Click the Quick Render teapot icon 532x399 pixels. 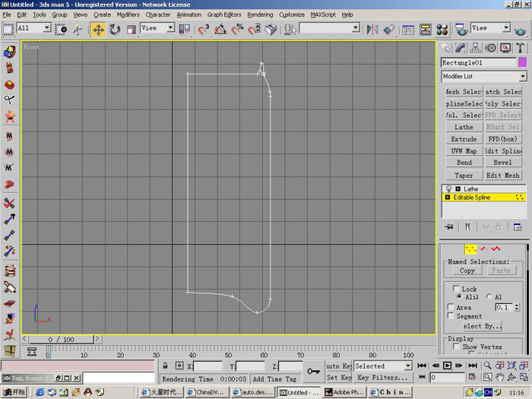click(520, 31)
